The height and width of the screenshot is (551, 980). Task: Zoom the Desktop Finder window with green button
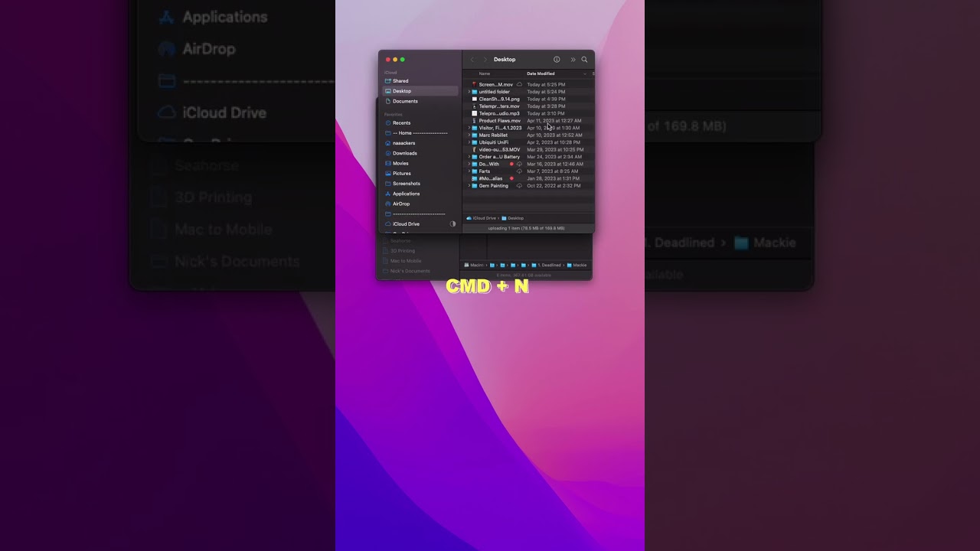(403, 60)
